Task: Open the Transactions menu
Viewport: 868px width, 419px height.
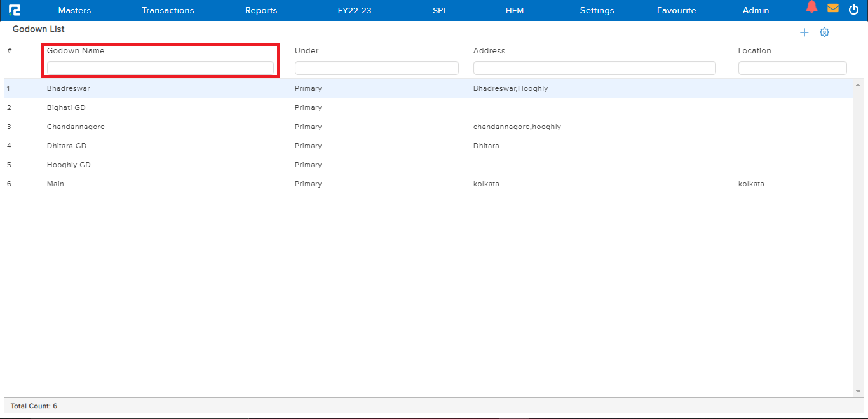Action: [168, 10]
